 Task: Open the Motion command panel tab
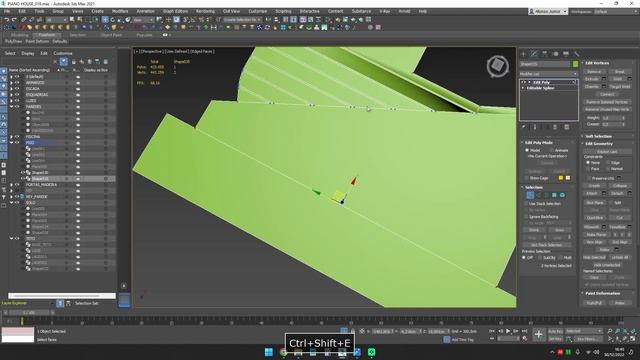point(555,54)
